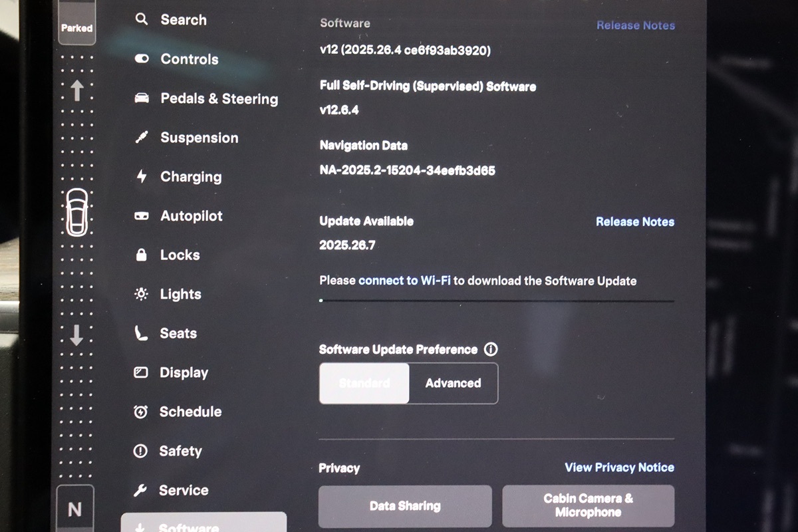
Task: Select the Standard update preference
Action: click(x=364, y=383)
